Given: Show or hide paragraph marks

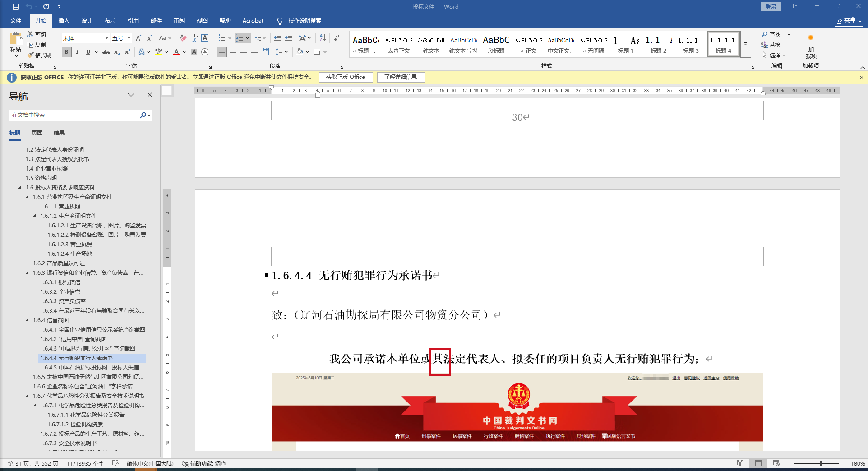Looking at the screenshot, I should [337, 38].
